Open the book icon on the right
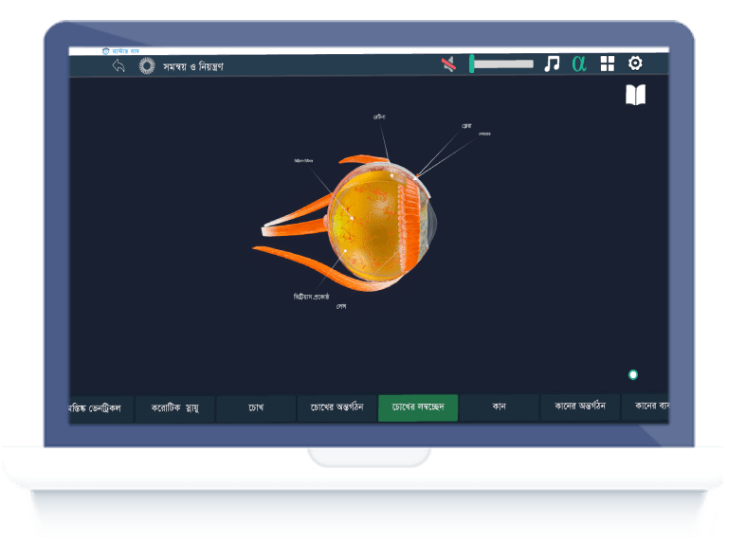The height and width of the screenshot is (560, 746). (635, 95)
